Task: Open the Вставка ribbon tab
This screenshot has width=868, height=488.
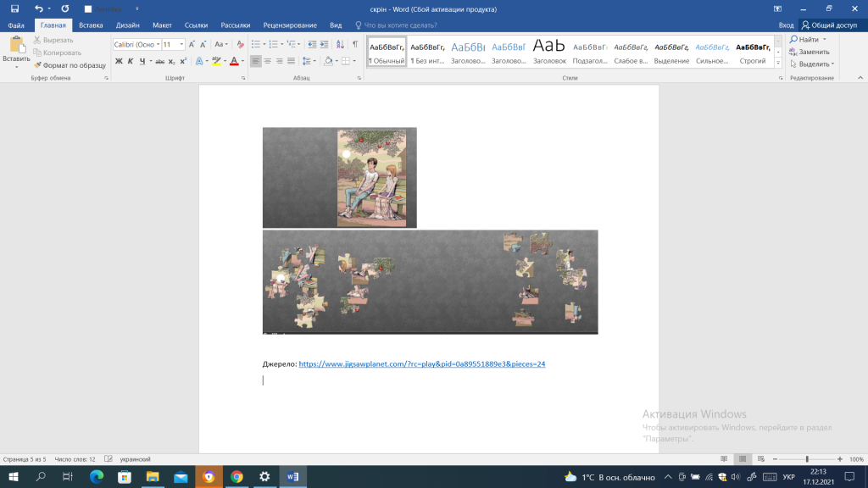Action: click(x=91, y=25)
